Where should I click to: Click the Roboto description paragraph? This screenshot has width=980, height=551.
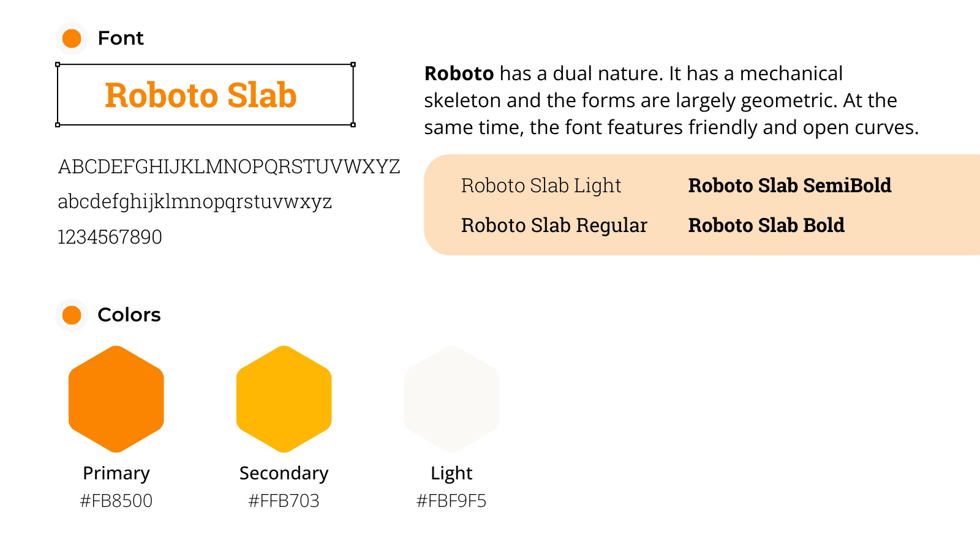671,100
